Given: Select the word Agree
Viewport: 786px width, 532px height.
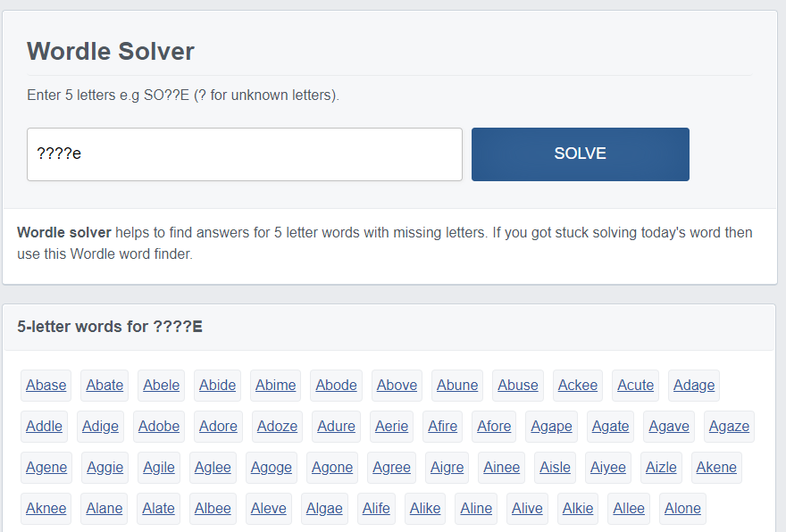Looking at the screenshot, I should (x=391, y=467).
